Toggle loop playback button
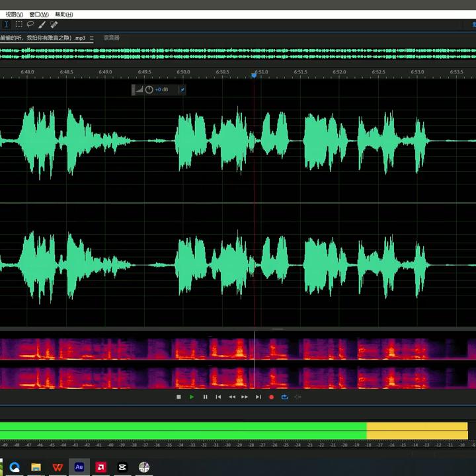The height and width of the screenshot is (476, 476). point(284,397)
